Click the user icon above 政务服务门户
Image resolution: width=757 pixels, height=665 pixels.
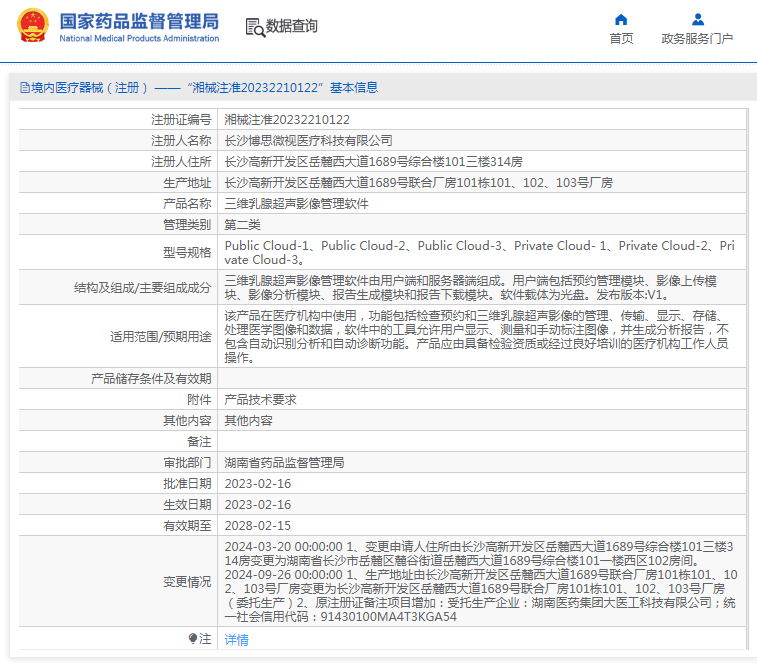point(698,19)
